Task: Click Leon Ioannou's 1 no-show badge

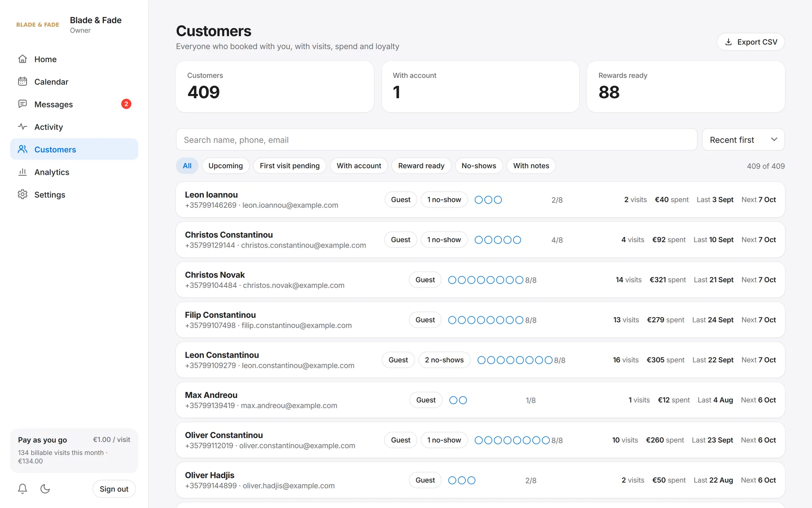Action: pos(444,200)
